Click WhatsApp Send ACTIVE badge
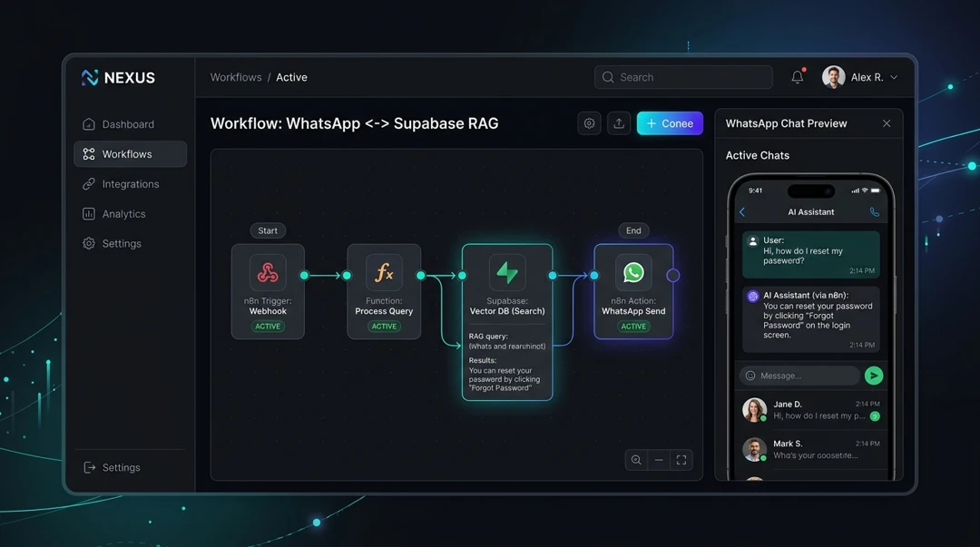Viewport: 980px width, 547px height. 633,327
